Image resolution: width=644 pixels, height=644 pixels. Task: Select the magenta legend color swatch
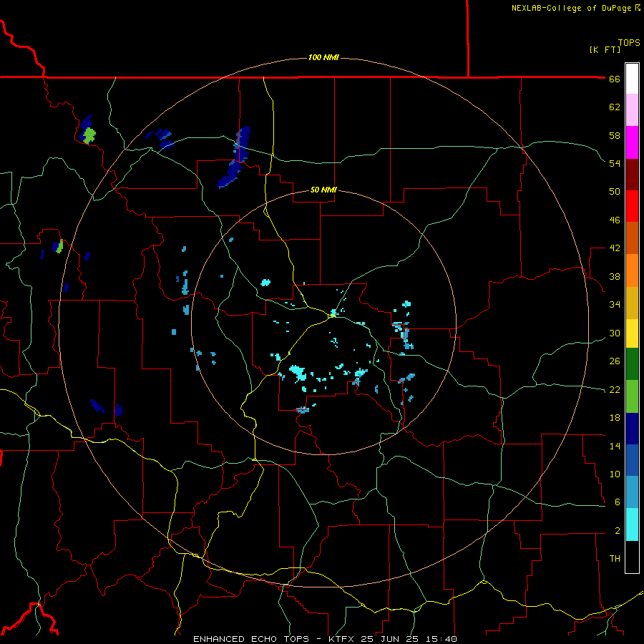[632, 142]
